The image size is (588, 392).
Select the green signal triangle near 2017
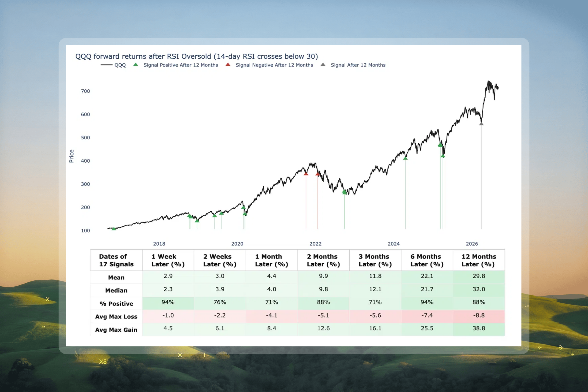click(114, 228)
